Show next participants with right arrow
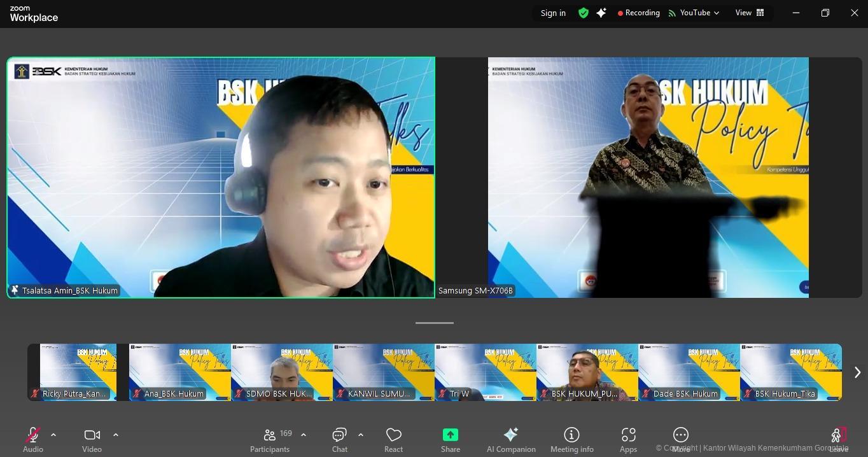The width and height of the screenshot is (868, 457). (857, 372)
